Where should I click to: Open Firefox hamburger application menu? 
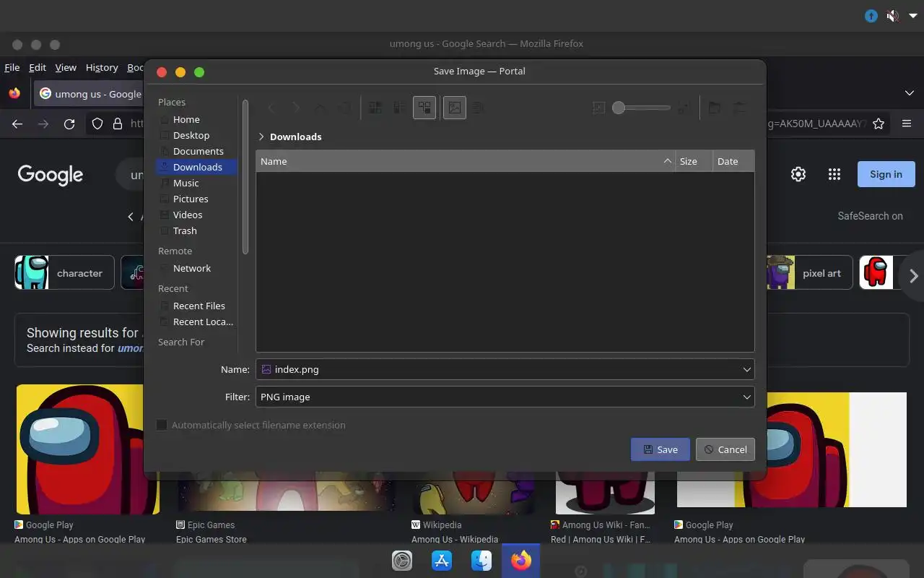point(907,124)
